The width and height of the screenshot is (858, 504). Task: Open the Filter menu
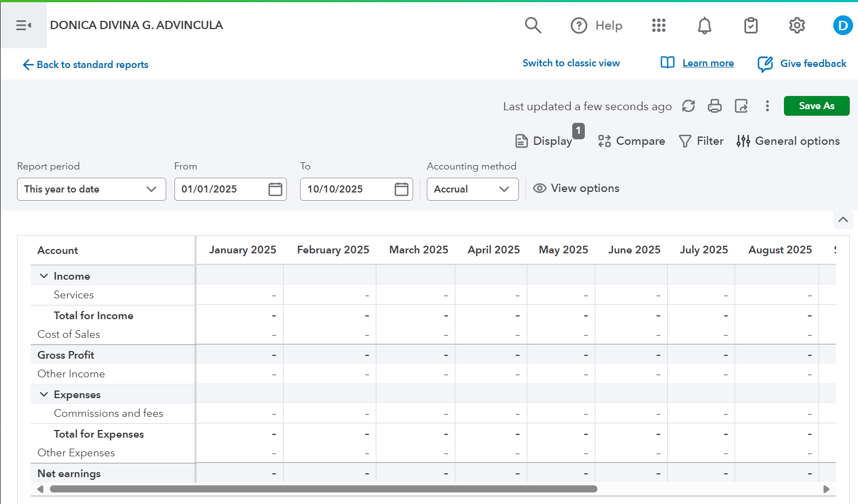click(701, 141)
